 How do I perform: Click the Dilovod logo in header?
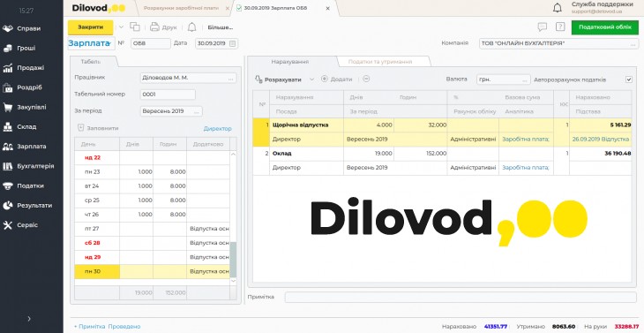[x=99, y=8]
